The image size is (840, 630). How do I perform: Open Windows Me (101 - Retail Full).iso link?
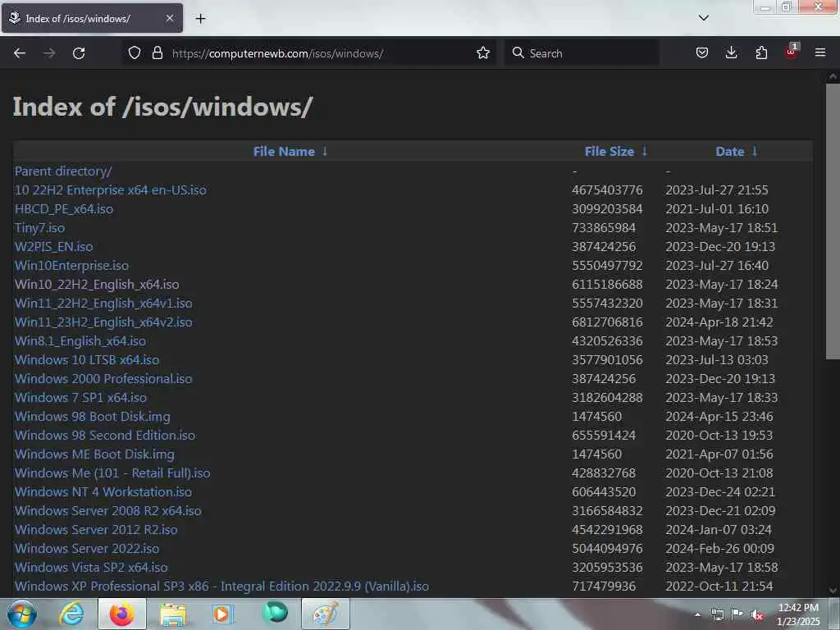click(x=112, y=473)
